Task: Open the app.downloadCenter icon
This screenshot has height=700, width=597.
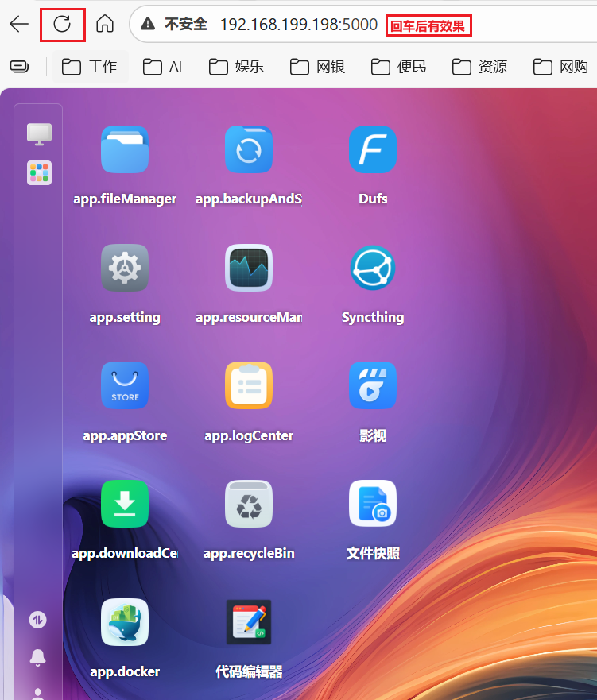Action: tap(125, 504)
